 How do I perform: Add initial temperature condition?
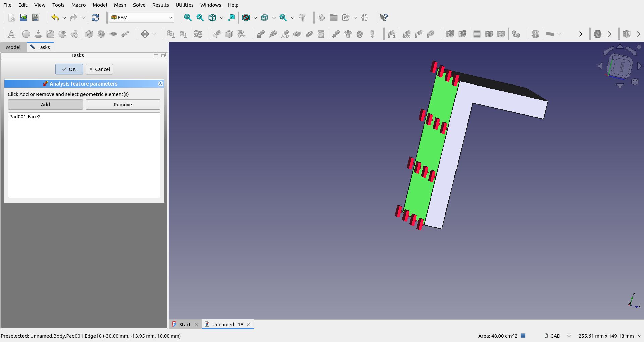[x=392, y=34]
